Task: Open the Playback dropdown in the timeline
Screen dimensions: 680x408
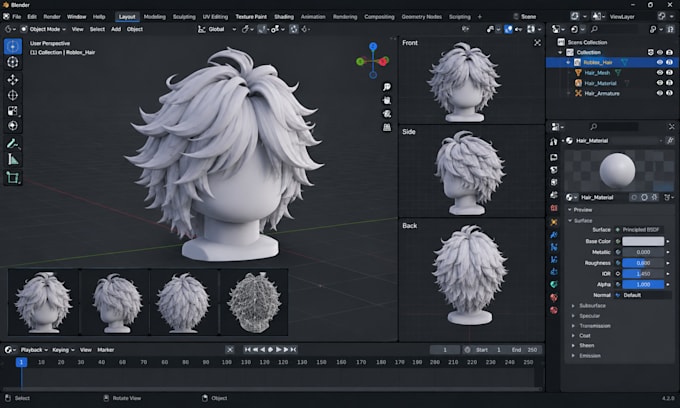Action: 34,349
